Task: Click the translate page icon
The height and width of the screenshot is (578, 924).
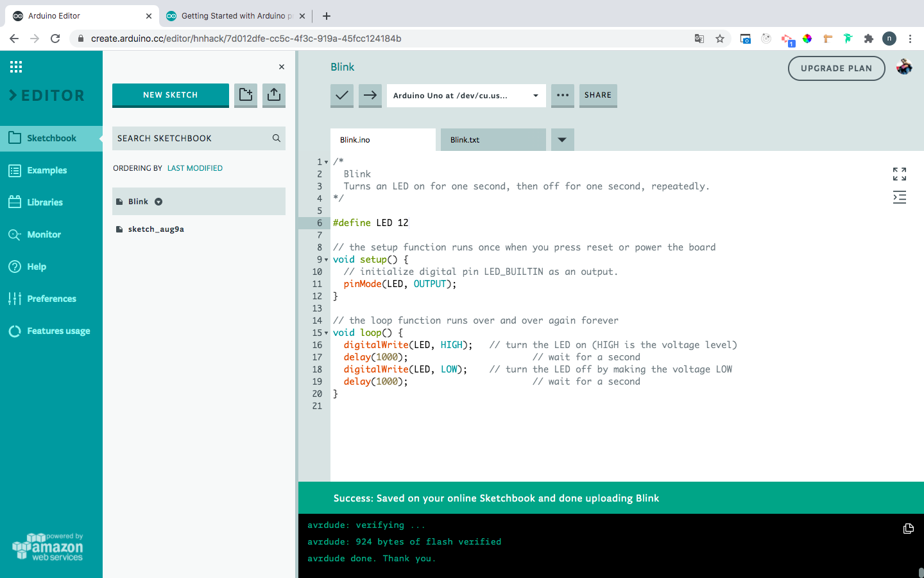Action: (699, 39)
